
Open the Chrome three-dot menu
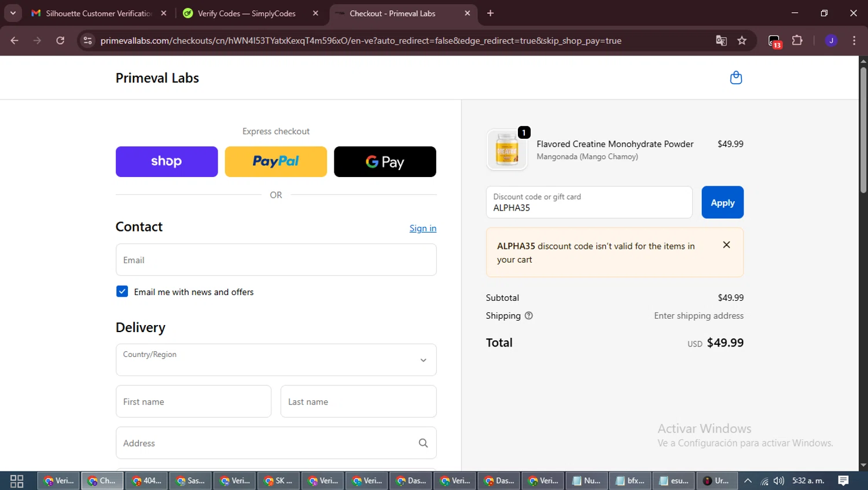(854, 40)
